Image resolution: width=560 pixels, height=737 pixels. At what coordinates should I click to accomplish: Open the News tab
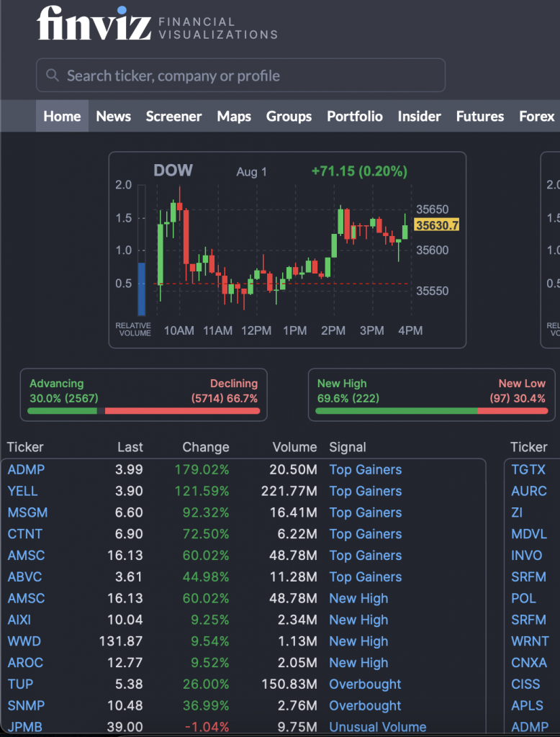click(113, 116)
